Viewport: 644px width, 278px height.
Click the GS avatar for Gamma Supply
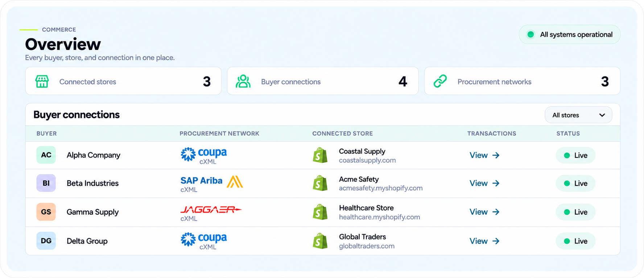46,212
